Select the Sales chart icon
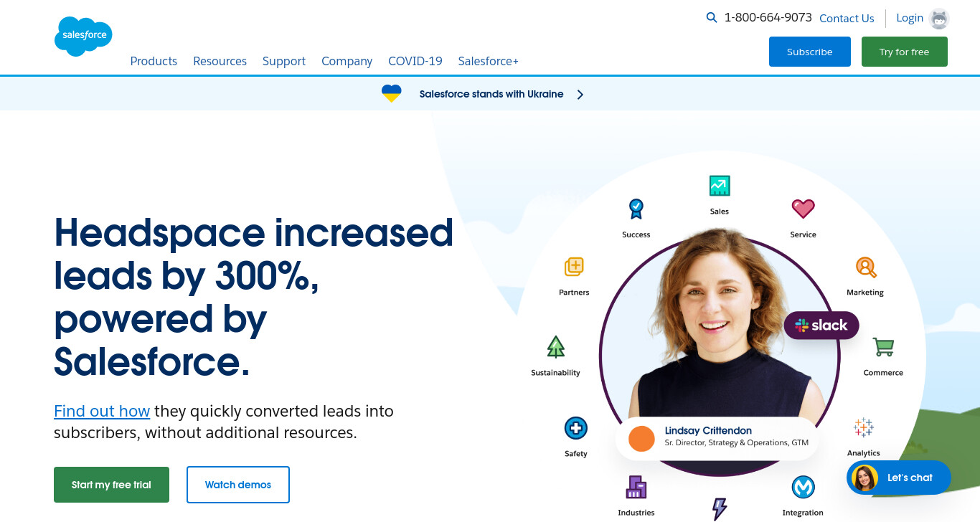 (x=719, y=186)
